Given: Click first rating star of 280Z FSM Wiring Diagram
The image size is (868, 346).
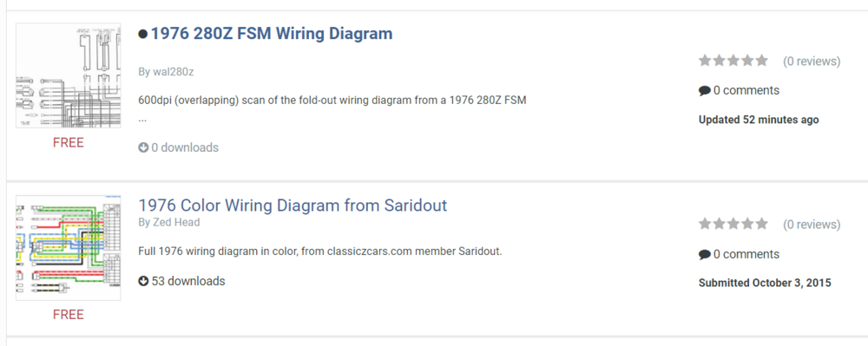Looking at the screenshot, I should [705, 60].
